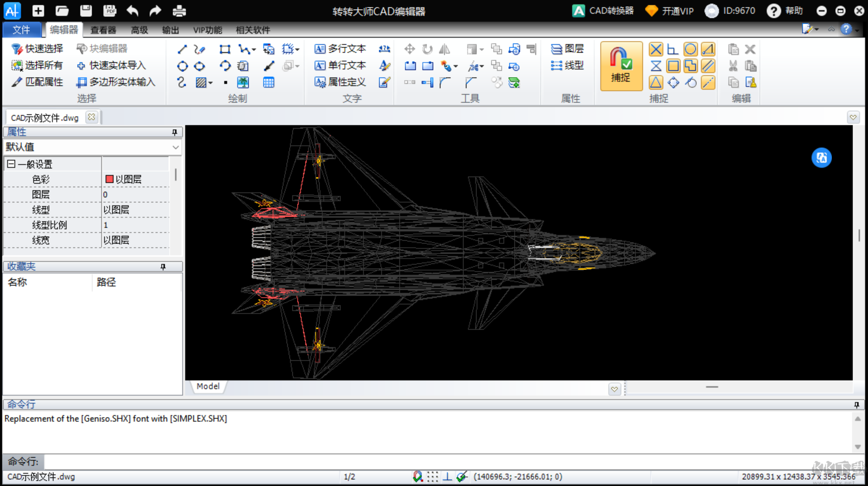The width and height of the screenshot is (868, 486).
Task: Open the 默认值 properties dropdown
Action: coord(176,147)
